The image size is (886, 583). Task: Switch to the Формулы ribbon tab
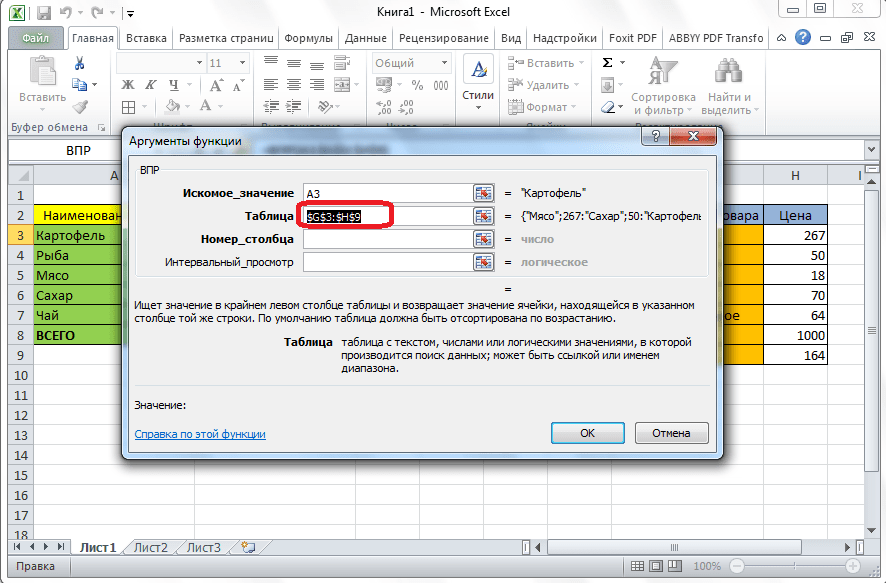(x=308, y=38)
